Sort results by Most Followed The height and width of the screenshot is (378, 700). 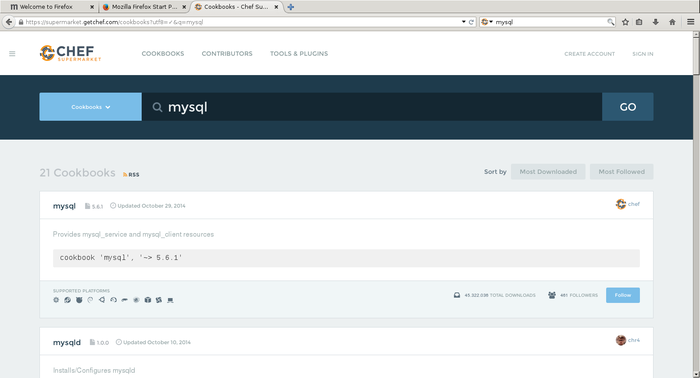(x=622, y=172)
